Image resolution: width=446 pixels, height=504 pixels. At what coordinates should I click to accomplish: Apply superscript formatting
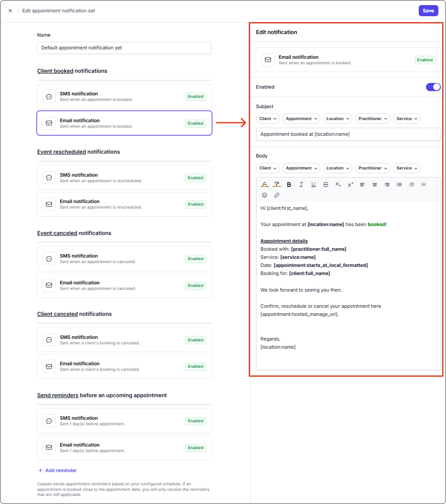[x=350, y=185]
